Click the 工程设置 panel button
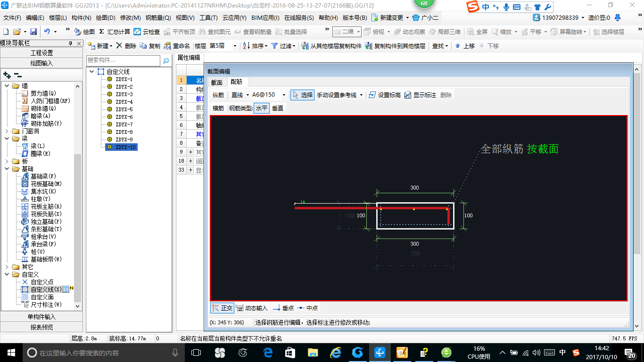The image size is (644, 362). [x=41, y=53]
